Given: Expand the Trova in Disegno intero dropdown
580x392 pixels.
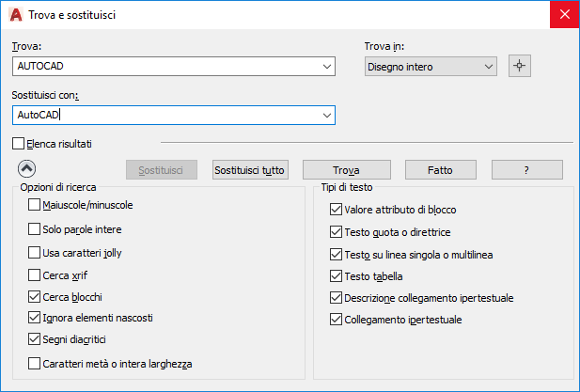Looking at the screenshot, I should coord(431,67).
